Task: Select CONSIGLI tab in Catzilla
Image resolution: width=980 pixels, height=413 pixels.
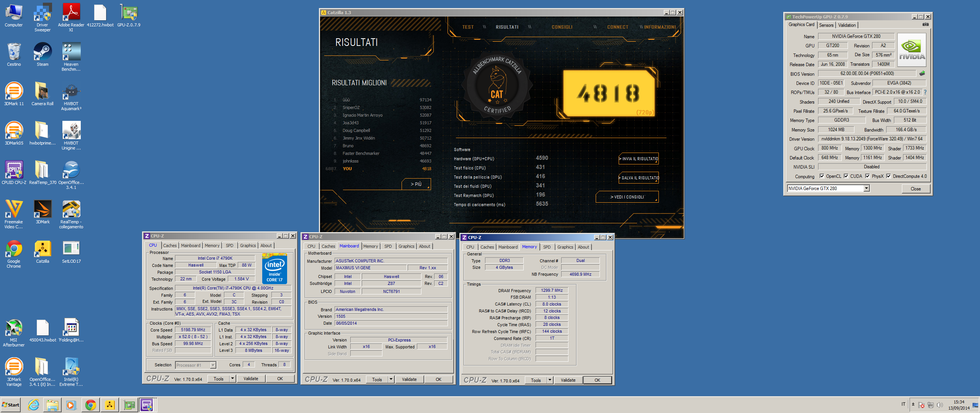Action: point(562,27)
